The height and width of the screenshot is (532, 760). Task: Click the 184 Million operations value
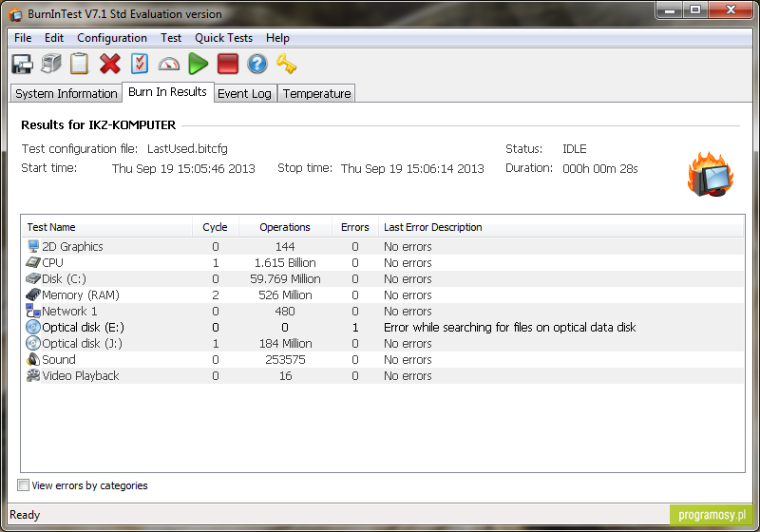coord(285,344)
